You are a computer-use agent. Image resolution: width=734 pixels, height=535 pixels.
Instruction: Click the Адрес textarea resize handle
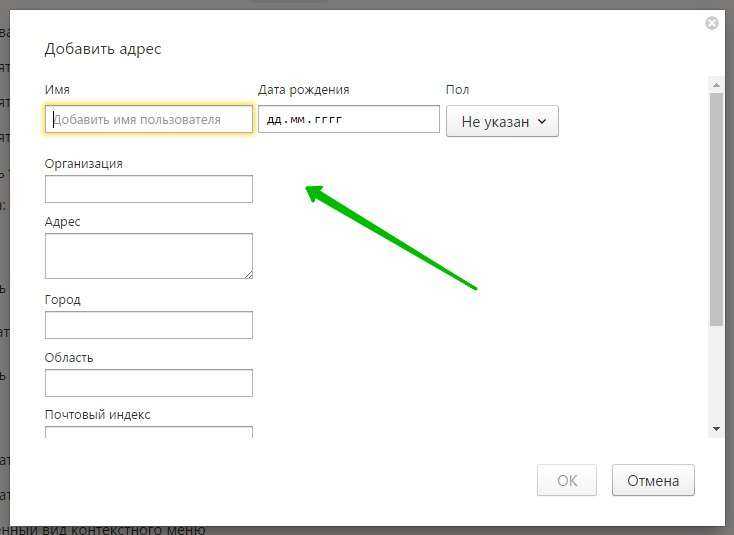pos(248,274)
